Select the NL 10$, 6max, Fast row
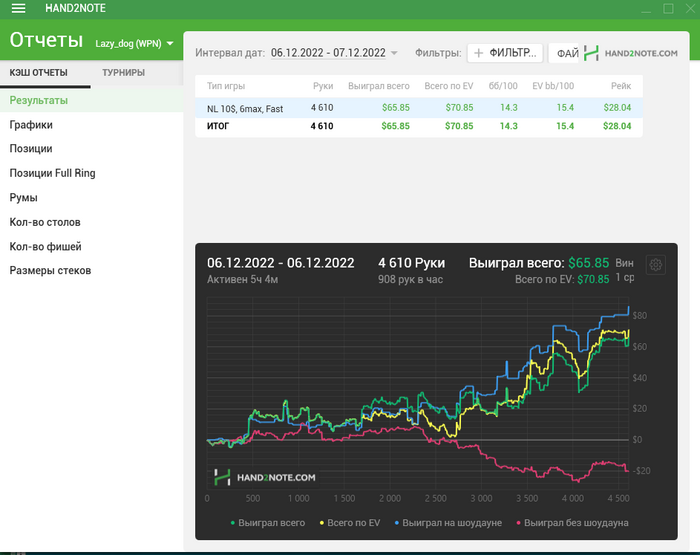 pyautogui.click(x=419, y=108)
